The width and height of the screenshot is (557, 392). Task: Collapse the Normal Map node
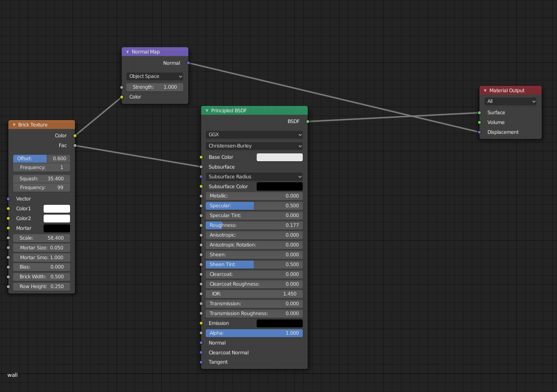(x=127, y=51)
